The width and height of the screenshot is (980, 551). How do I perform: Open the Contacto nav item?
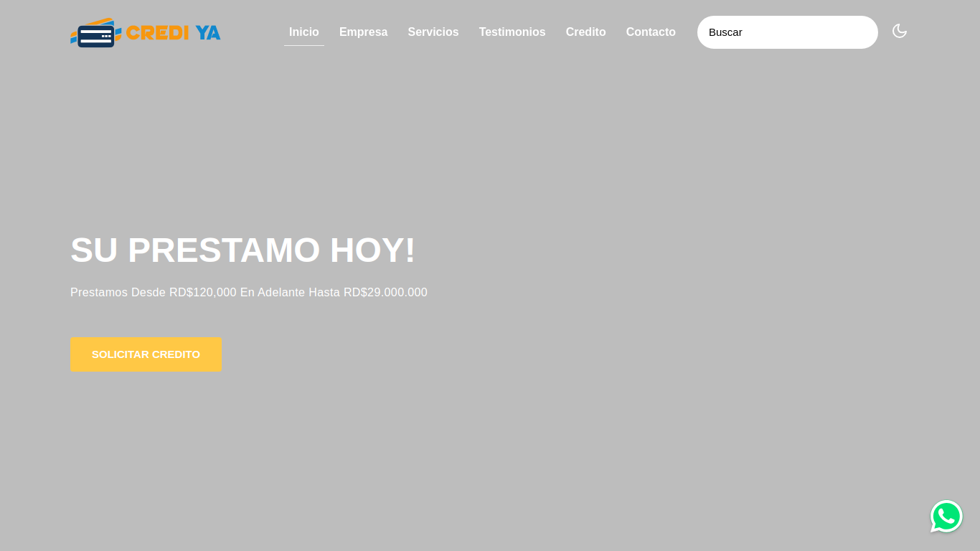(x=651, y=32)
